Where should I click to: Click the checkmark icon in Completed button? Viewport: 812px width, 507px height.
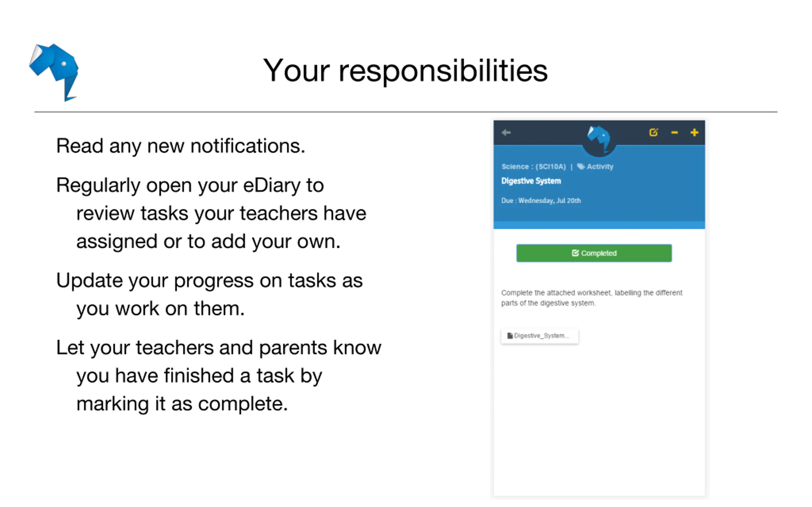tap(575, 253)
